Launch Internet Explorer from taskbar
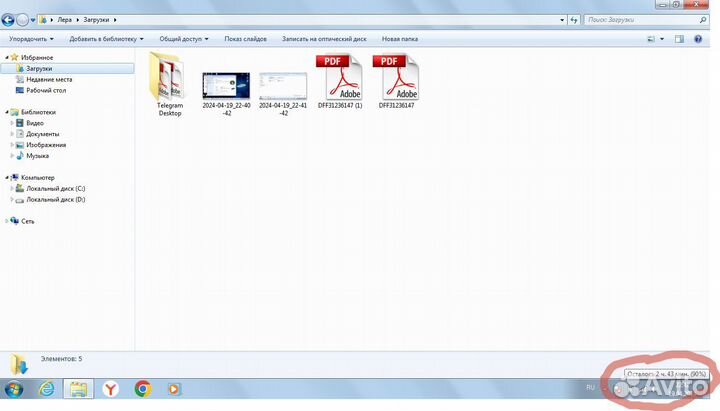This screenshot has width=720, height=411. pos(46,389)
